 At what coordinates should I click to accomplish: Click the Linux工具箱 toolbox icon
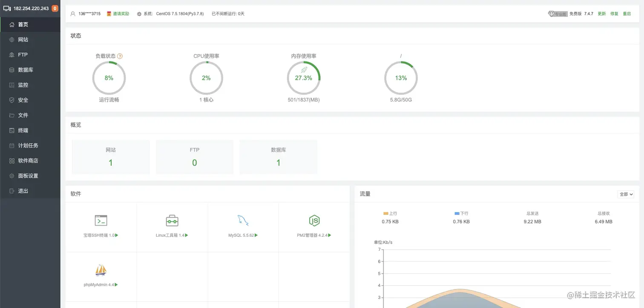click(172, 221)
